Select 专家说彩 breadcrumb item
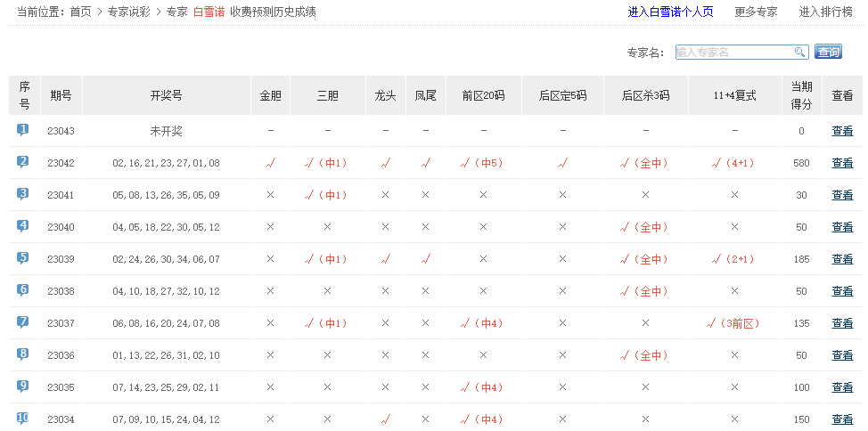 click(128, 12)
